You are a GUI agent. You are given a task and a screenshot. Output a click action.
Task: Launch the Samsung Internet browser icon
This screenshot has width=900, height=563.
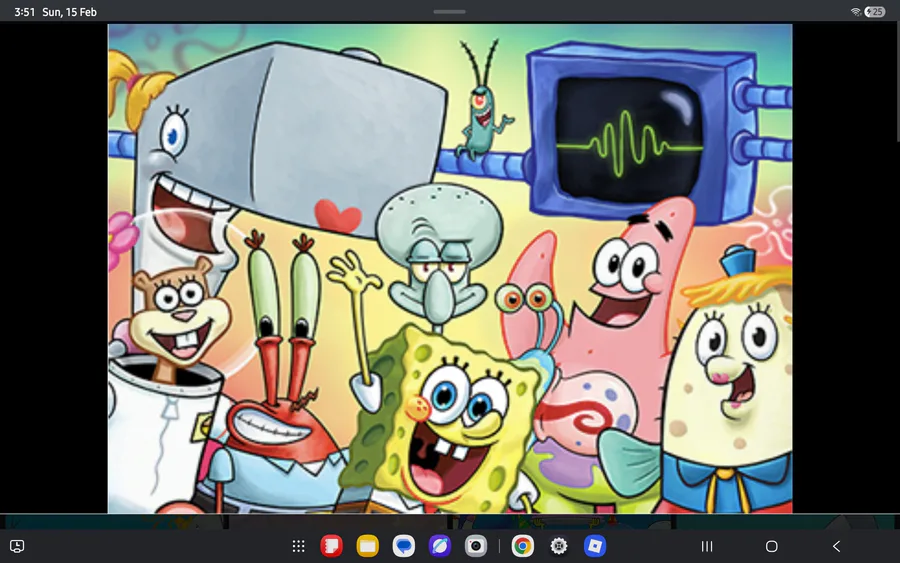(x=440, y=546)
